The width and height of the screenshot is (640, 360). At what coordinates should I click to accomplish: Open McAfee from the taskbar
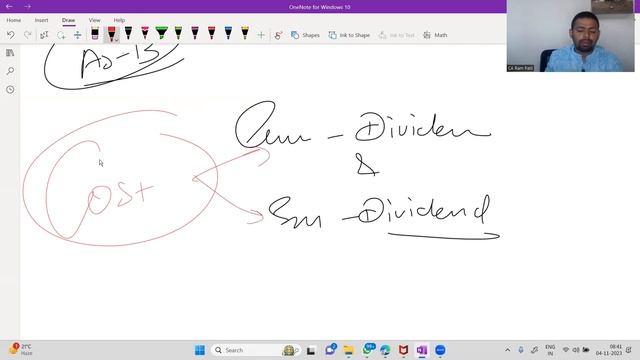coord(403,350)
